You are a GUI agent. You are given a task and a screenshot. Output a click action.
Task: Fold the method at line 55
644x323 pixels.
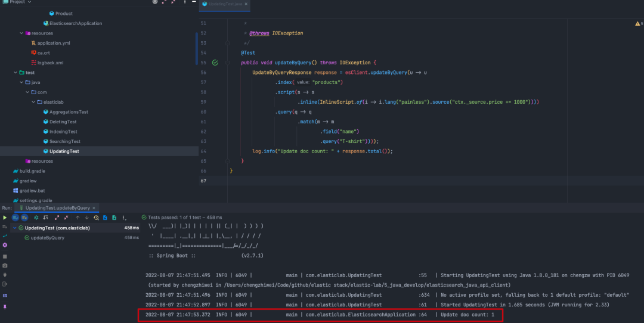227,63
